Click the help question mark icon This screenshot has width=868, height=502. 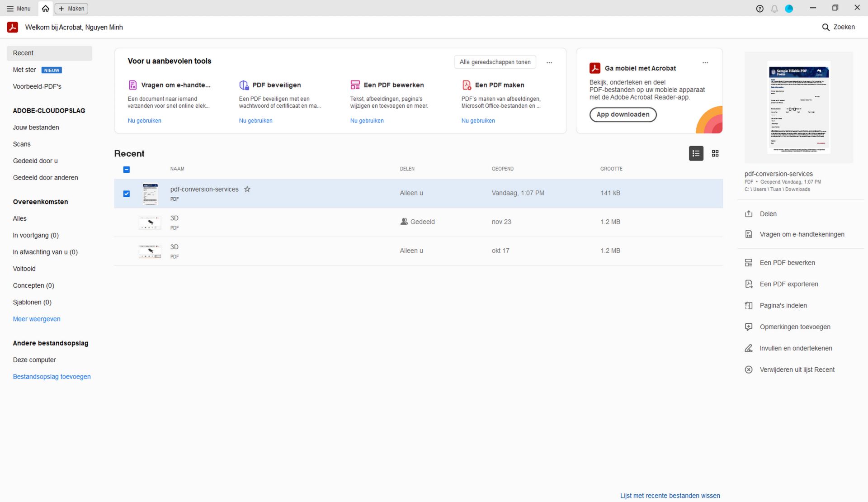click(759, 8)
